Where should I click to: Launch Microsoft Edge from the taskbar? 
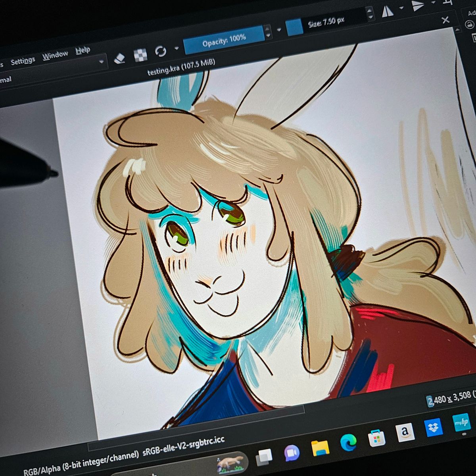[x=348, y=442]
